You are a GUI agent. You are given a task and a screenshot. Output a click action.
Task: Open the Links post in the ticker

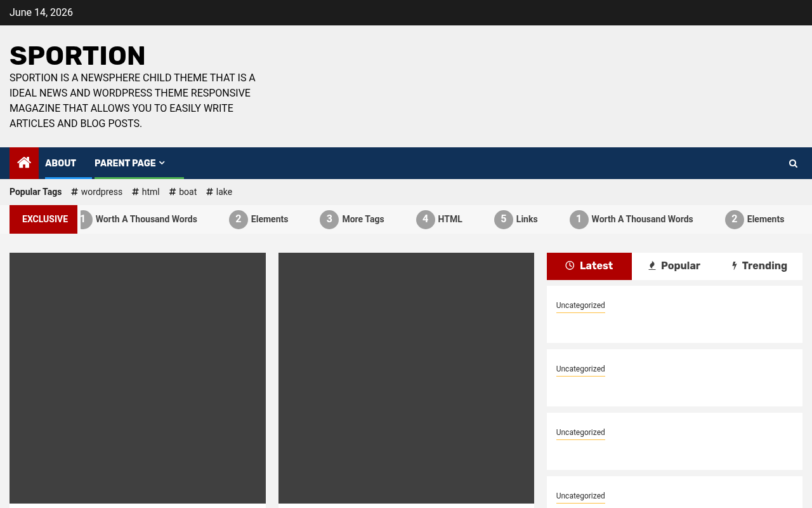[516, 219]
